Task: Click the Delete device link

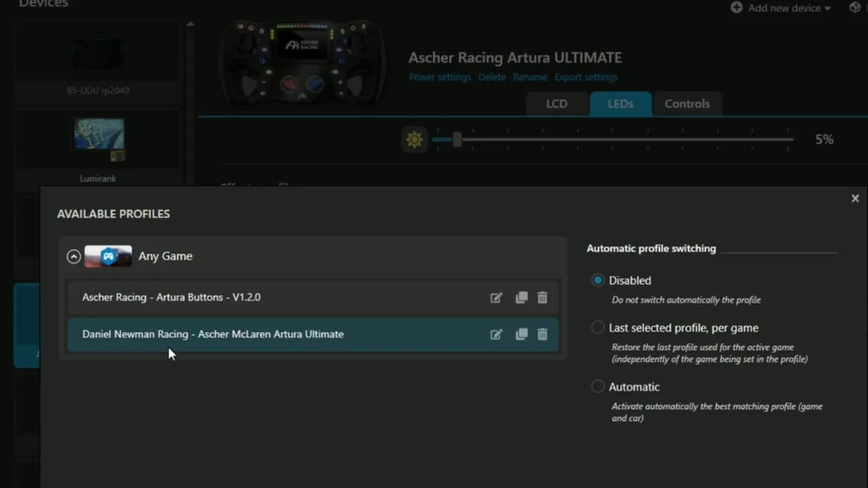Action: (492, 77)
